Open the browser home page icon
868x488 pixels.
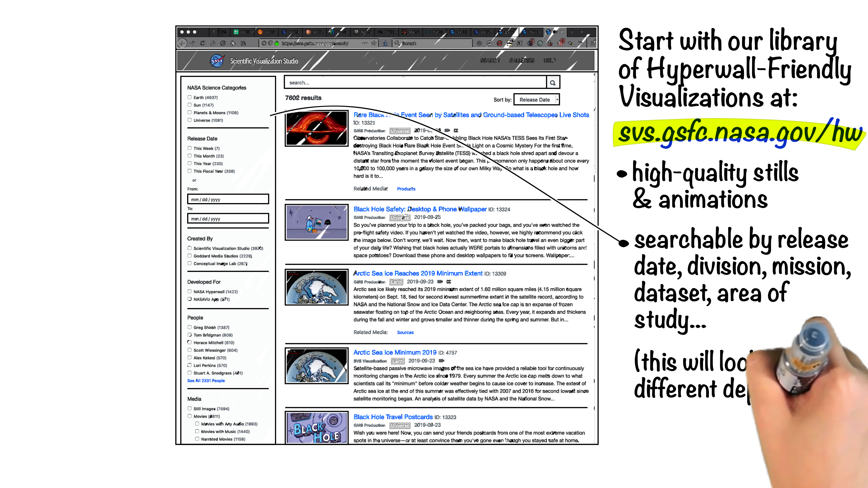click(213, 43)
